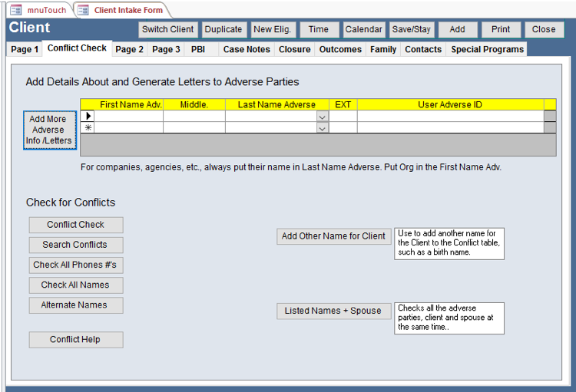
Task: Click Add Other Name for Client
Action: tap(333, 236)
